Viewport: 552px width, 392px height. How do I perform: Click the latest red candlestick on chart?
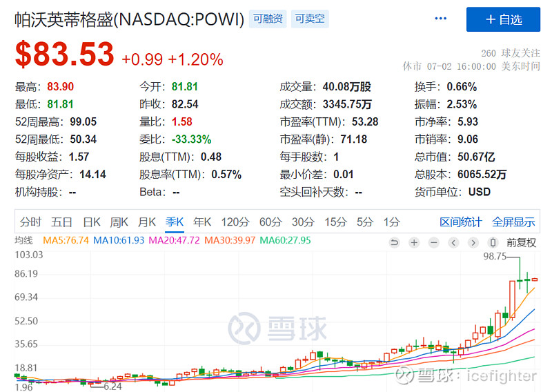coord(535,280)
